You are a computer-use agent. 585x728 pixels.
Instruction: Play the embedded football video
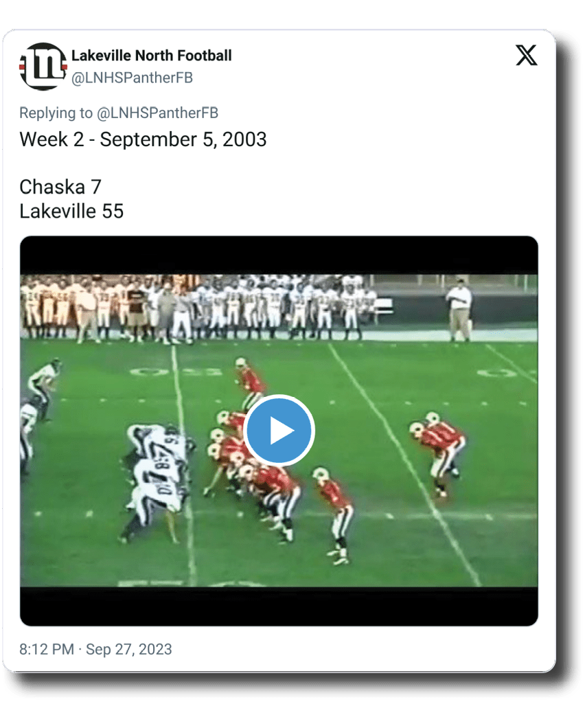pos(279,431)
